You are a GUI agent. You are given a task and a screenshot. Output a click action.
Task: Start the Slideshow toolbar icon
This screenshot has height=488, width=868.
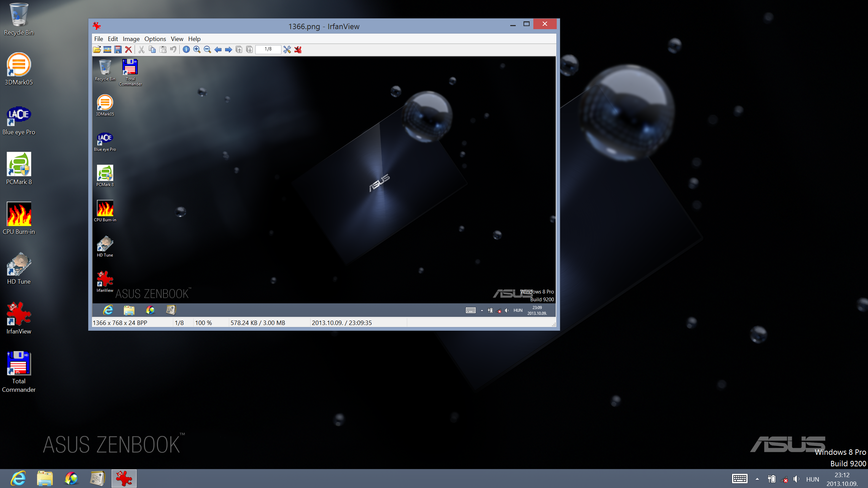pyautogui.click(x=107, y=49)
